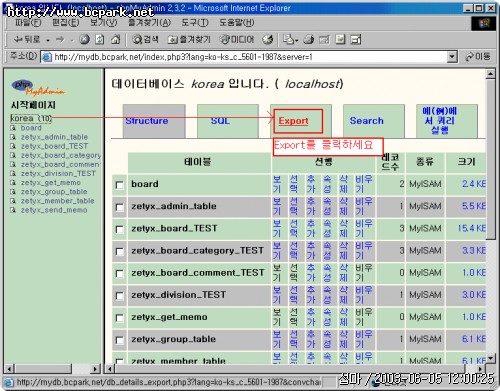Viewport: 500px width, 391px height.
Task: Click the browse icon beside sidebar board
Action: click(x=13, y=128)
